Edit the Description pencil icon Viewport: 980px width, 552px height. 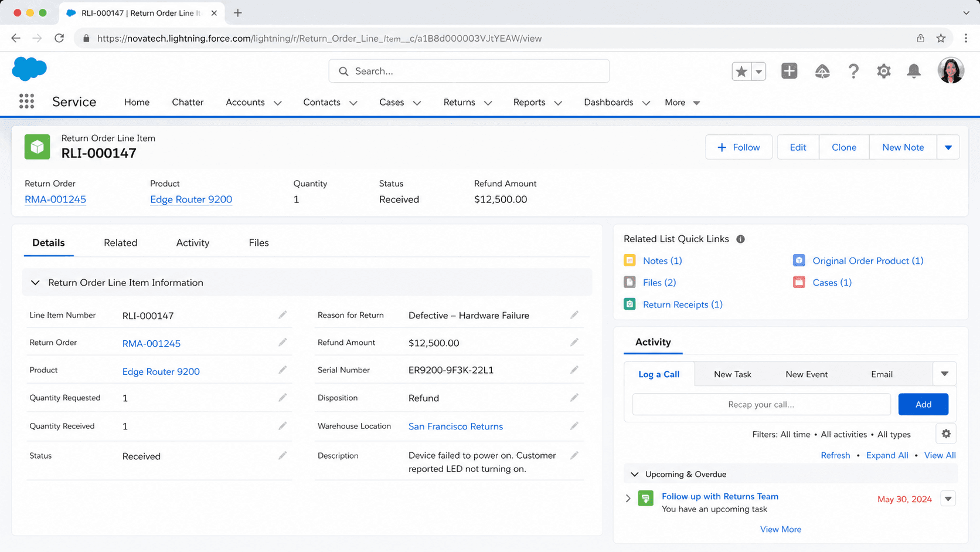tap(574, 455)
